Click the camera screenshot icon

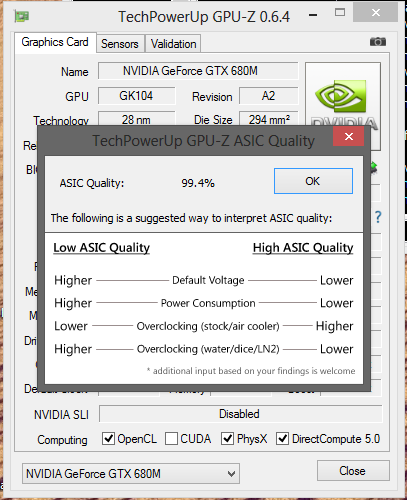tap(378, 42)
